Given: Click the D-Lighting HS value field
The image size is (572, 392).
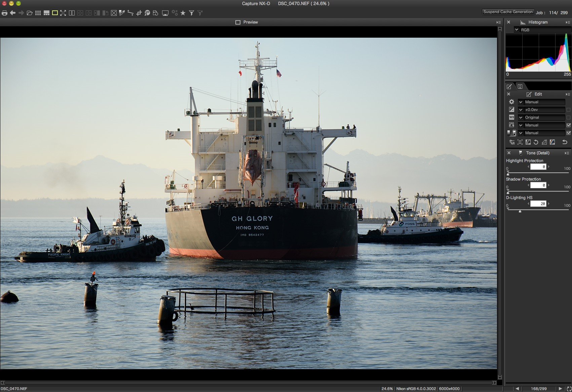Looking at the screenshot, I should coord(538,204).
